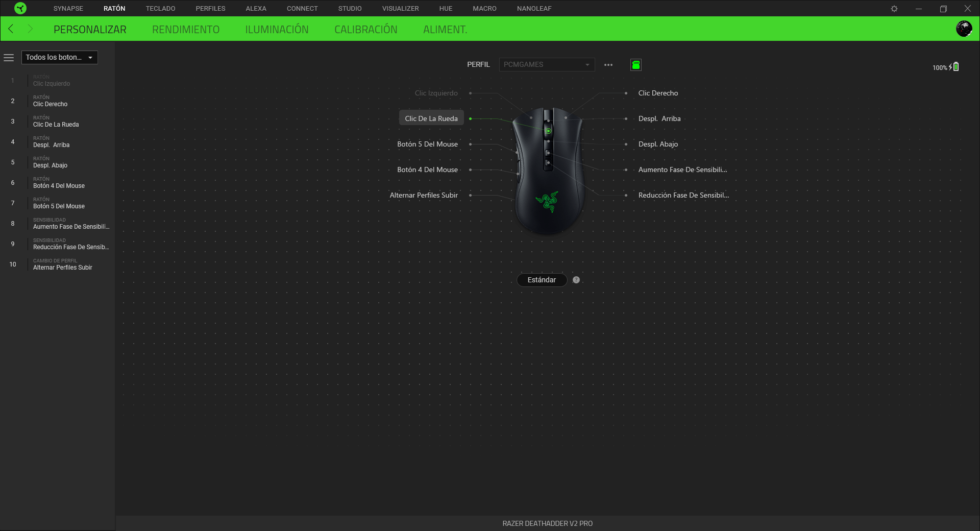Open profile options three-dots menu
The width and height of the screenshot is (980, 531).
[608, 65]
